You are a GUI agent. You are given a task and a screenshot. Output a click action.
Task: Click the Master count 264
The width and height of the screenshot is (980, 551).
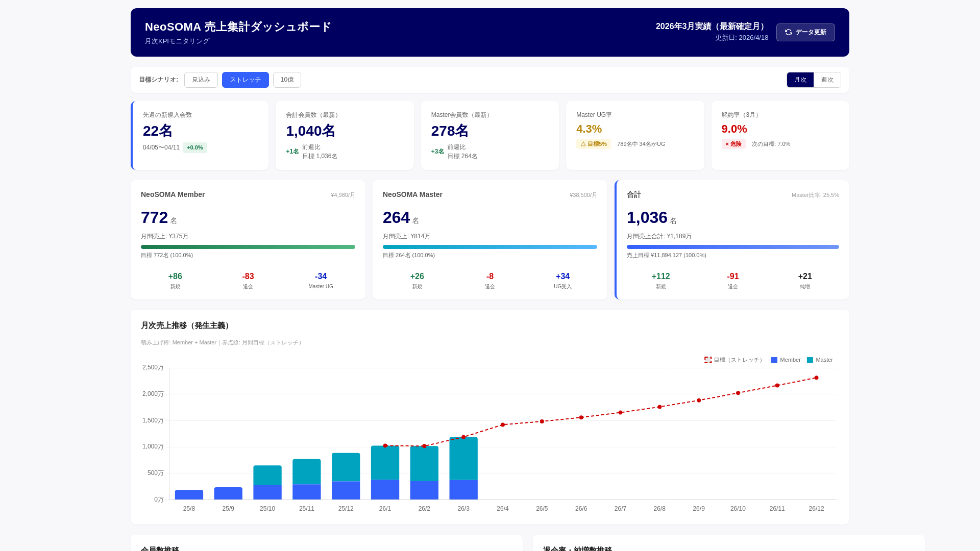(x=396, y=217)
